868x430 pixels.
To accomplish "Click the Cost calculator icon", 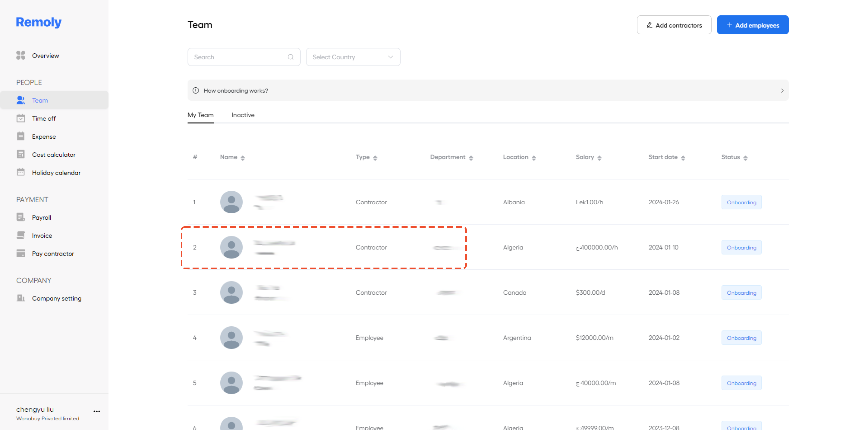I will point(20,154).
